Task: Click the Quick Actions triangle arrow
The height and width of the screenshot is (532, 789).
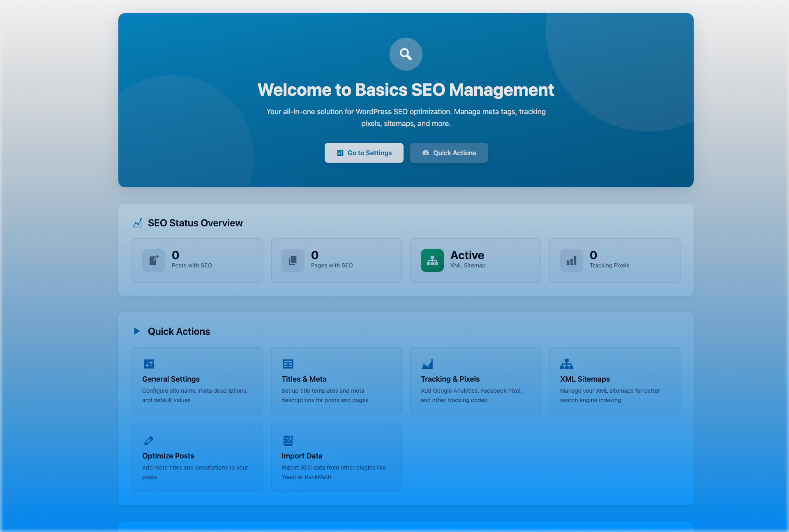Action: pyautogui.click(x=137, y=331)
